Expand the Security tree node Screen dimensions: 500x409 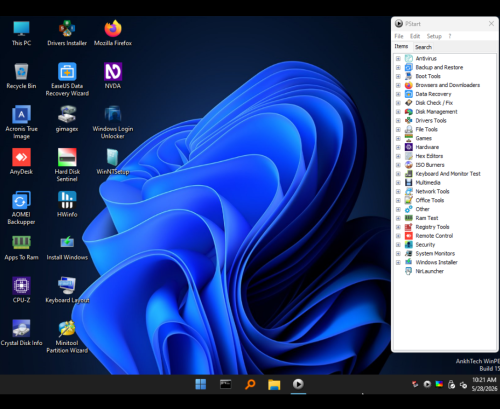pos(398,245)
